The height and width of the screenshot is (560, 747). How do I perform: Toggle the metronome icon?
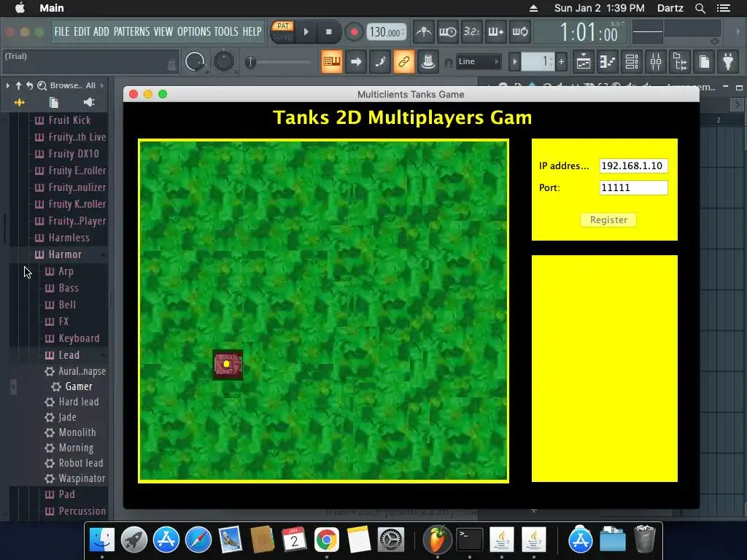(x=423, y=32)
